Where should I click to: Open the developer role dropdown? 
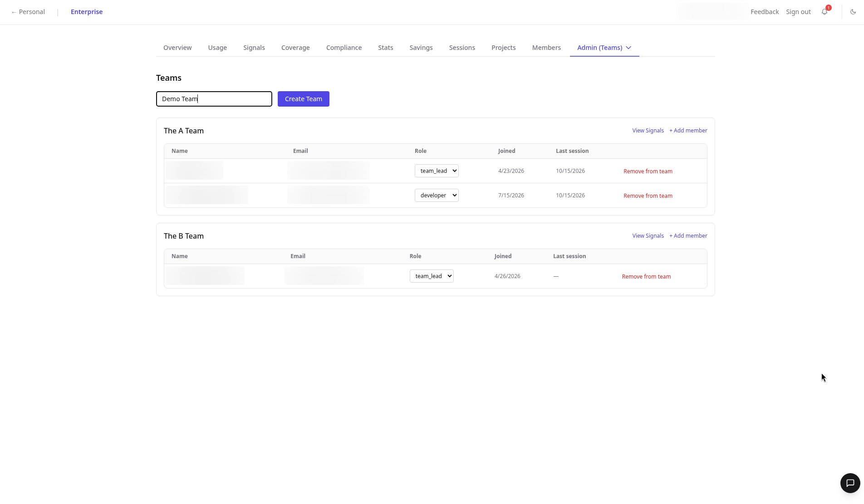pos(437,195)
